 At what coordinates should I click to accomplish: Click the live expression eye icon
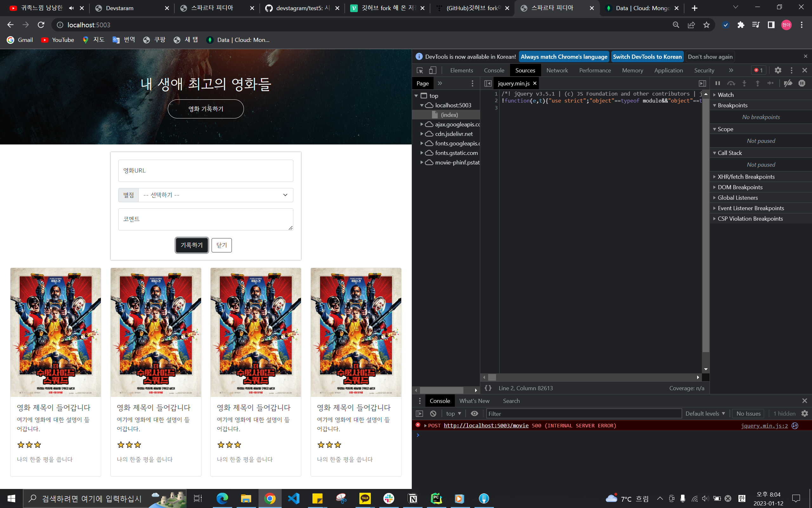[x=475, y=414]
